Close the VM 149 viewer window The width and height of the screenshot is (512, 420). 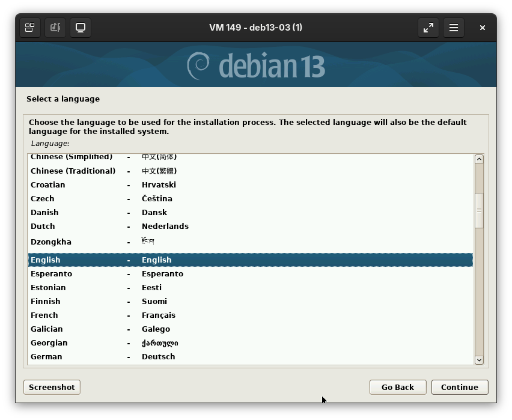pyautogui.click(x=482, y=28)
